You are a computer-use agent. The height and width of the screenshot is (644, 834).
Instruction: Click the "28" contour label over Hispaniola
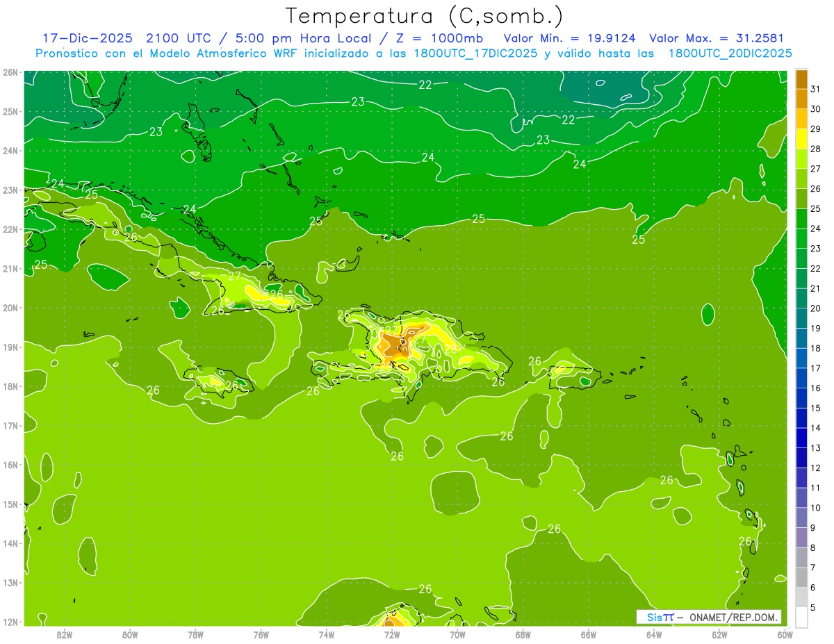(450, 349)
